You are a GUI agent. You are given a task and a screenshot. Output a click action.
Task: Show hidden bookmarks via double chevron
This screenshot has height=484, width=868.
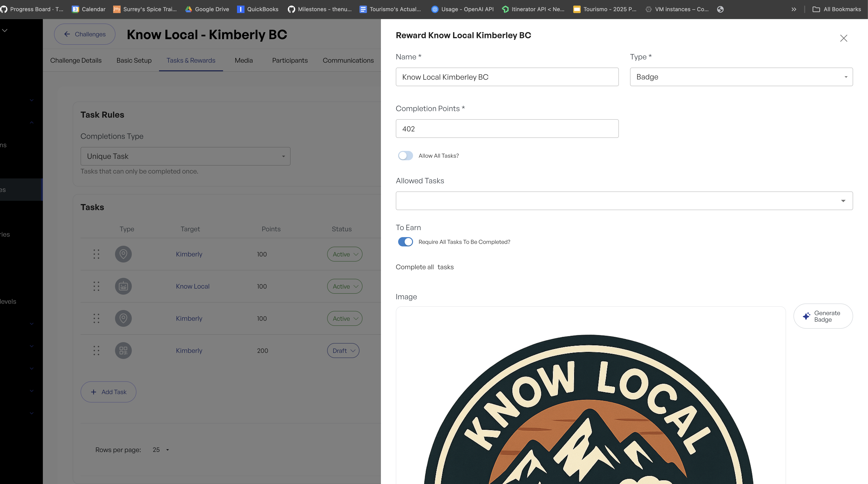point(794,9)
